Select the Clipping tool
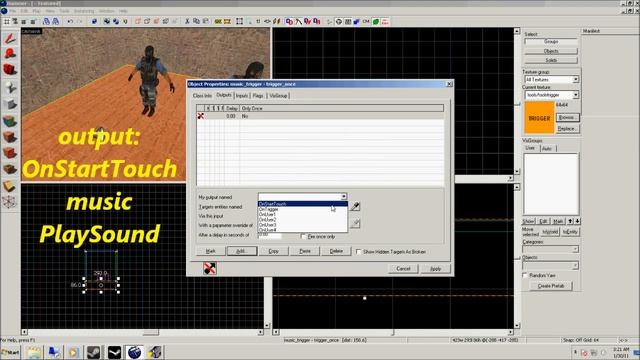The height and width of the screenshot is (360, 640). tap(10, 186)
